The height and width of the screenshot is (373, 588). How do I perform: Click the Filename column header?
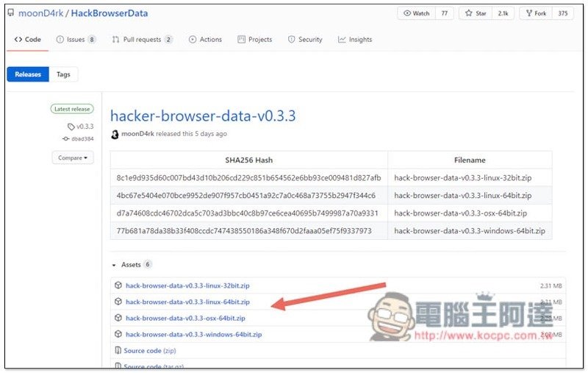click(470, 160)
